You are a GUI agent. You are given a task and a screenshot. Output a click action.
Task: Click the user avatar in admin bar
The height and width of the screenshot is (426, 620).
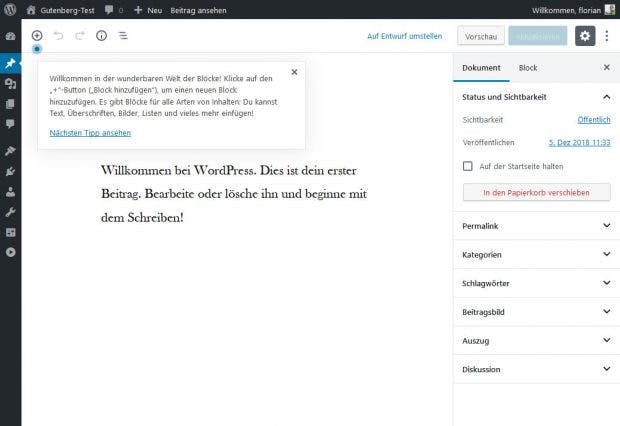[610, 10]
